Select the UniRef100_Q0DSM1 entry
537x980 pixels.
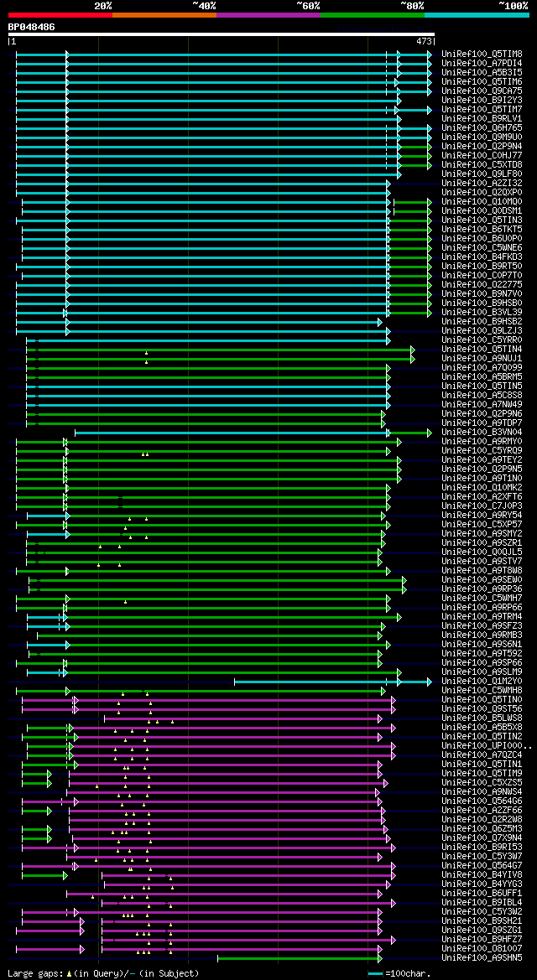pos(482,210)
